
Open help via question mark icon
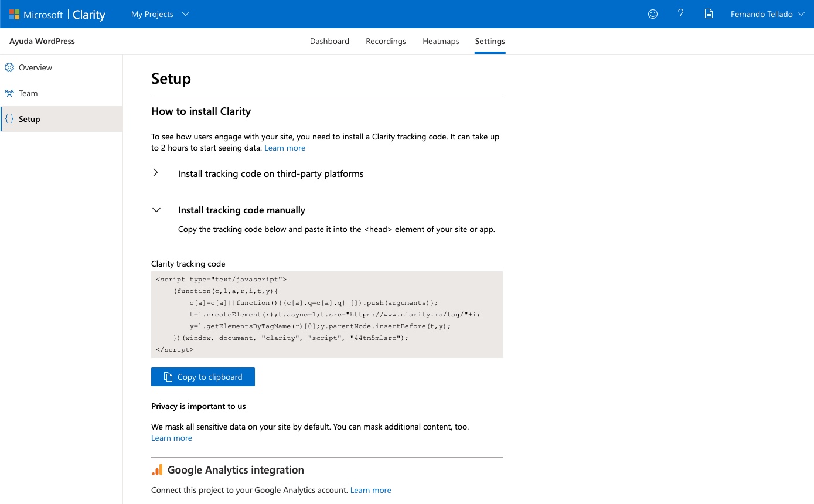click(680, 14)
